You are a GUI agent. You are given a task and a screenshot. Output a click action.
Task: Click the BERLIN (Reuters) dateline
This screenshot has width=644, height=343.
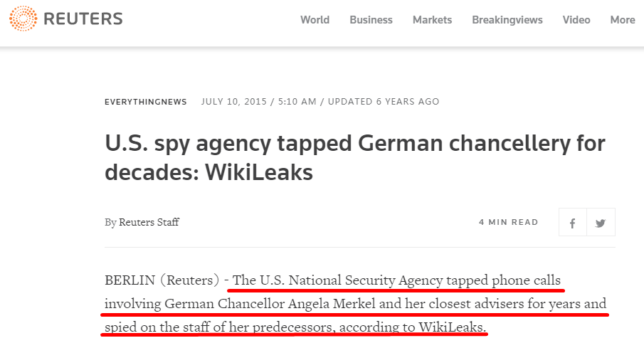tap(162, 280)
